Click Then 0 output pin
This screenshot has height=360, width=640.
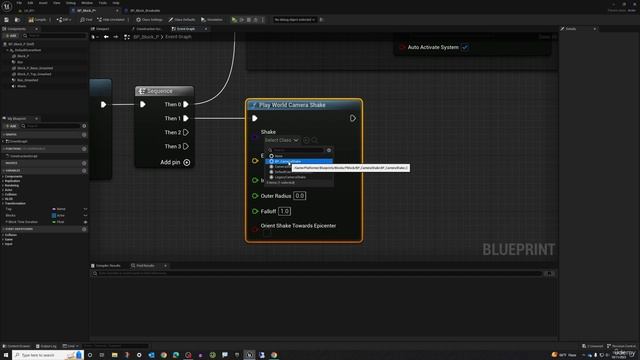pos(186,104)
